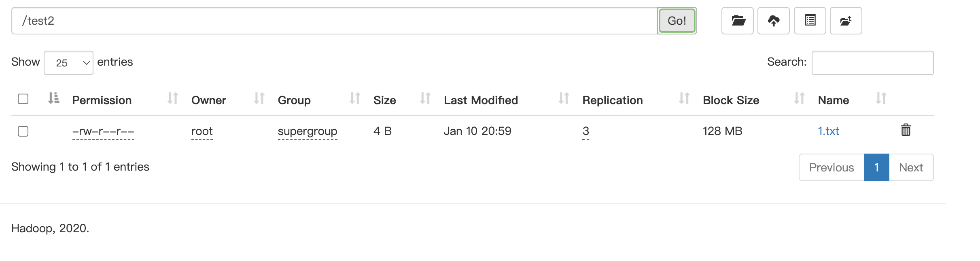Select page 1 in pagination
The image size is (980, 261).
point(876,167)
